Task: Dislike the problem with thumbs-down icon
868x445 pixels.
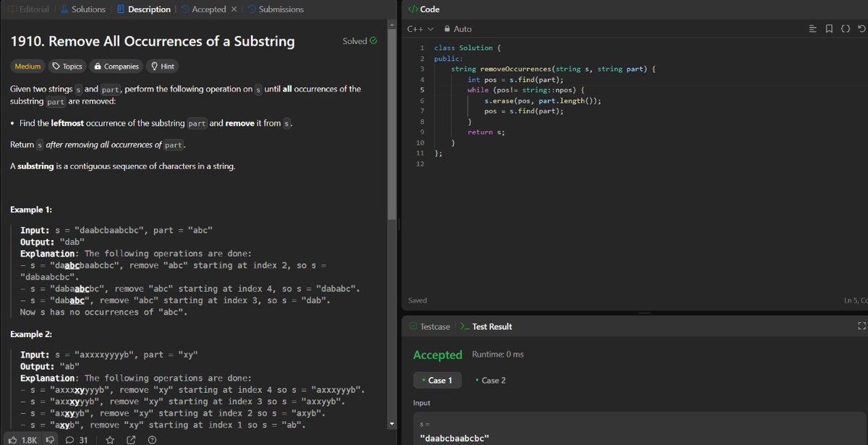Action: (x=50, y=440)
